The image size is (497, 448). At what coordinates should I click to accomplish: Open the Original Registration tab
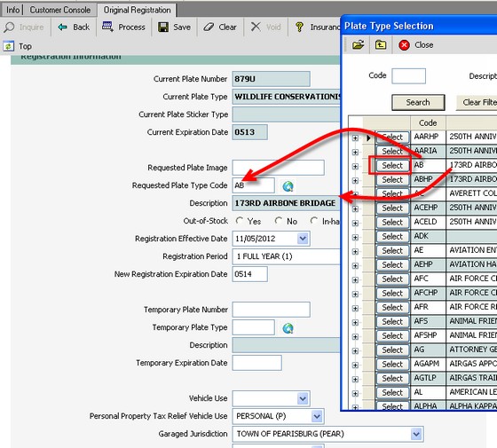138,10
